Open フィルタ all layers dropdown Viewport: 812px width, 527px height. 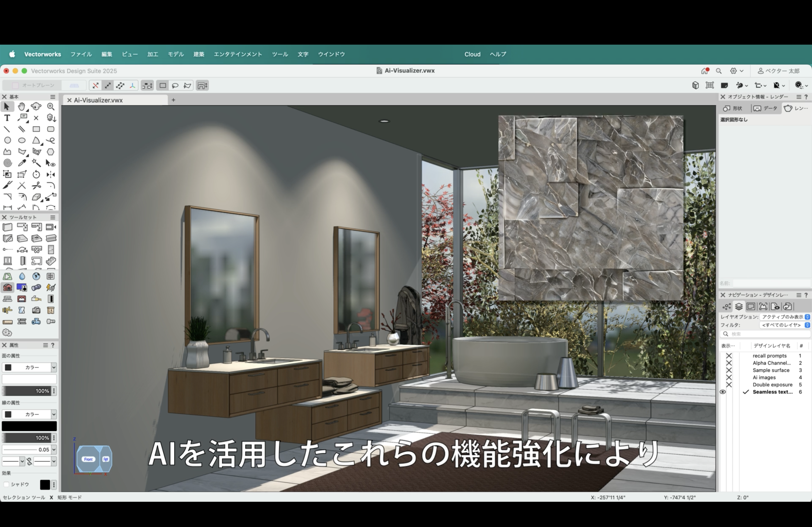(x=785, y=325)
